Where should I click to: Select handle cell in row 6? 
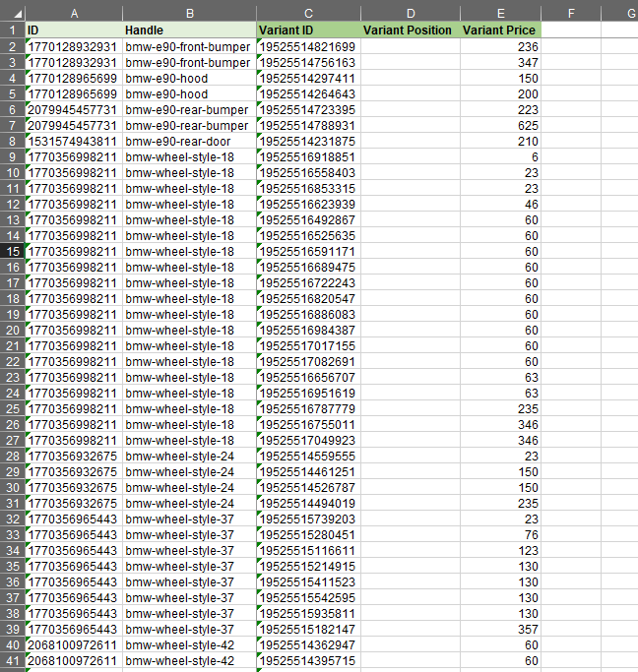189,110
